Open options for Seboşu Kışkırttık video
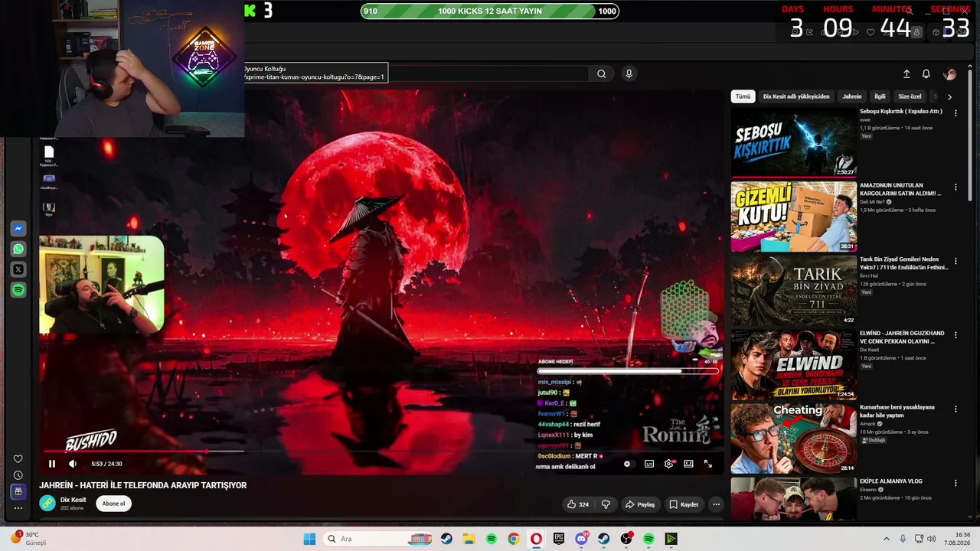 [955, 112]
